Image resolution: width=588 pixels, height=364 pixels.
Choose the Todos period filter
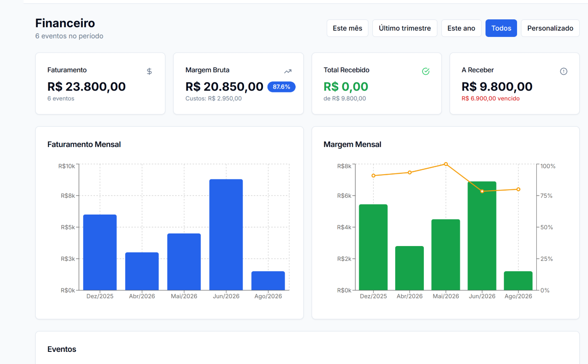click(x=501, y=28)
